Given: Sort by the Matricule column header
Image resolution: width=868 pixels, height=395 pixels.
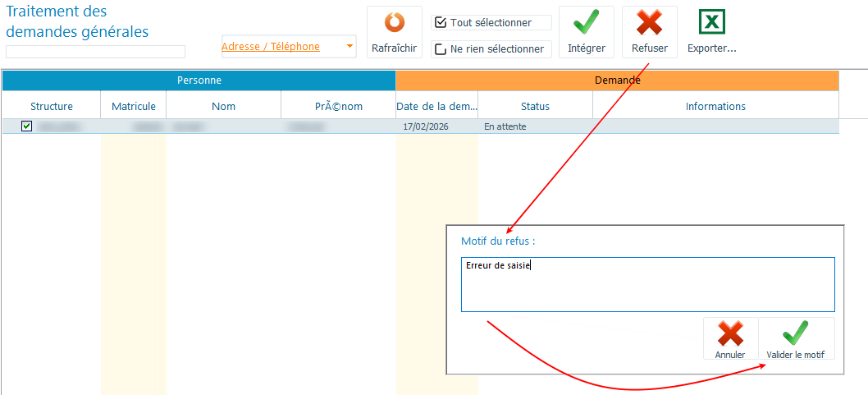Looking at the screenshot, I should tap(133, 107).
